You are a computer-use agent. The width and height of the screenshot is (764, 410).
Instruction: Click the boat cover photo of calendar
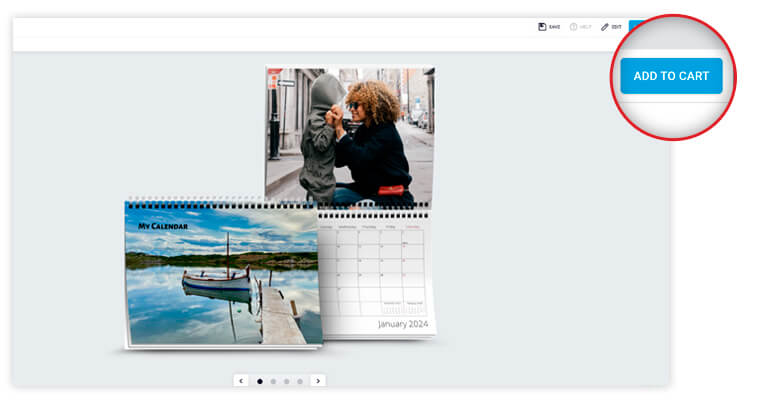[x=223, y=275]
